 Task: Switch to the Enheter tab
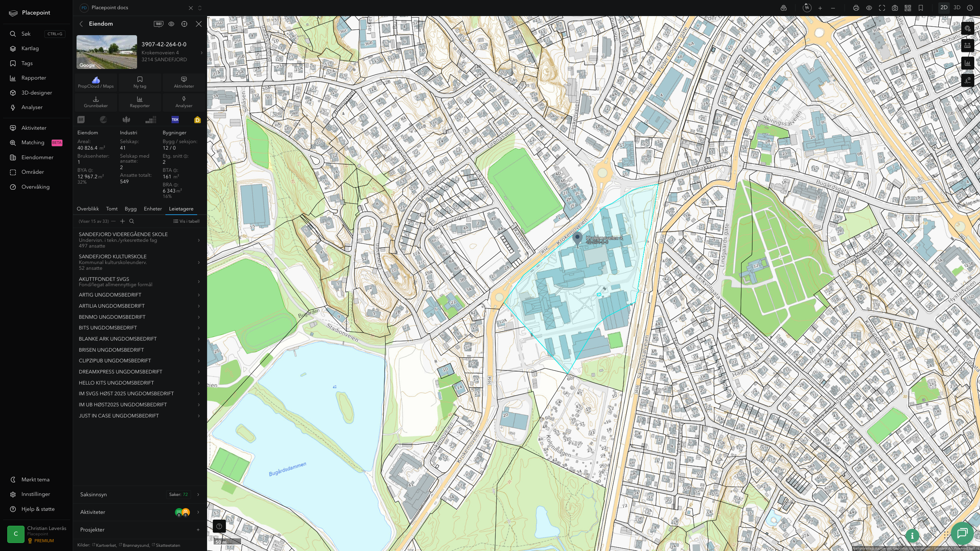coord(153,209)
